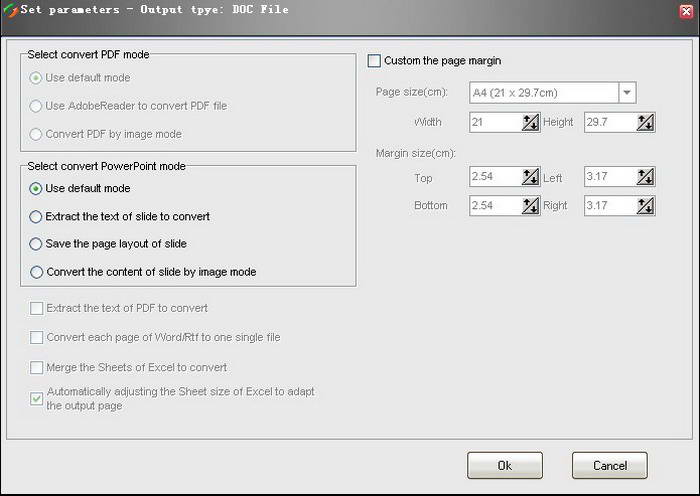The height and width of the screenshot is (496, 700).
Task: Tick Extract the text of PDF checkbox
Action: (37, 308)
